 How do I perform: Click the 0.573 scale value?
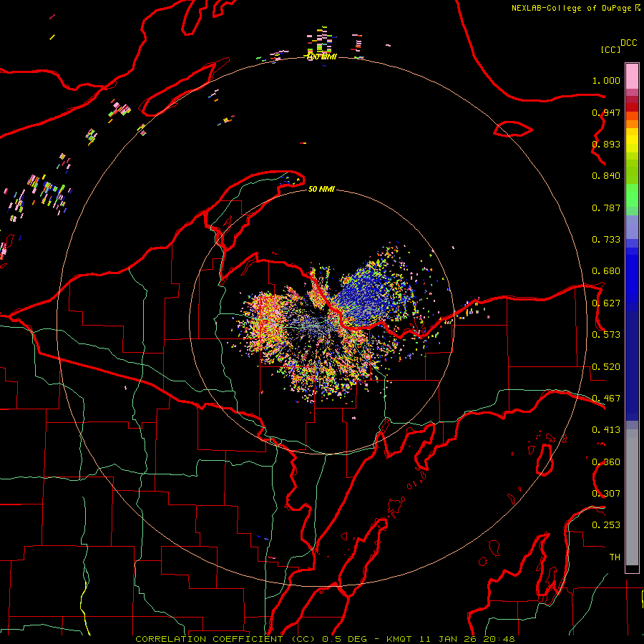click(606, 335)
